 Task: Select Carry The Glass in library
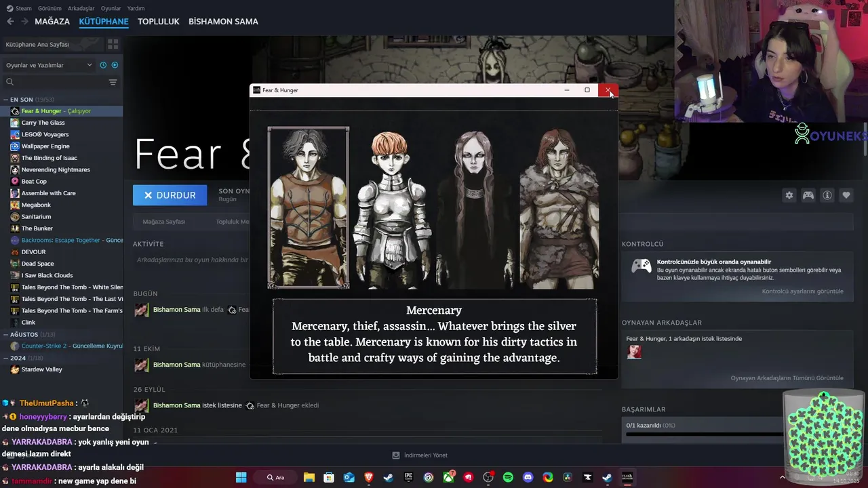(x=61, y=123)
